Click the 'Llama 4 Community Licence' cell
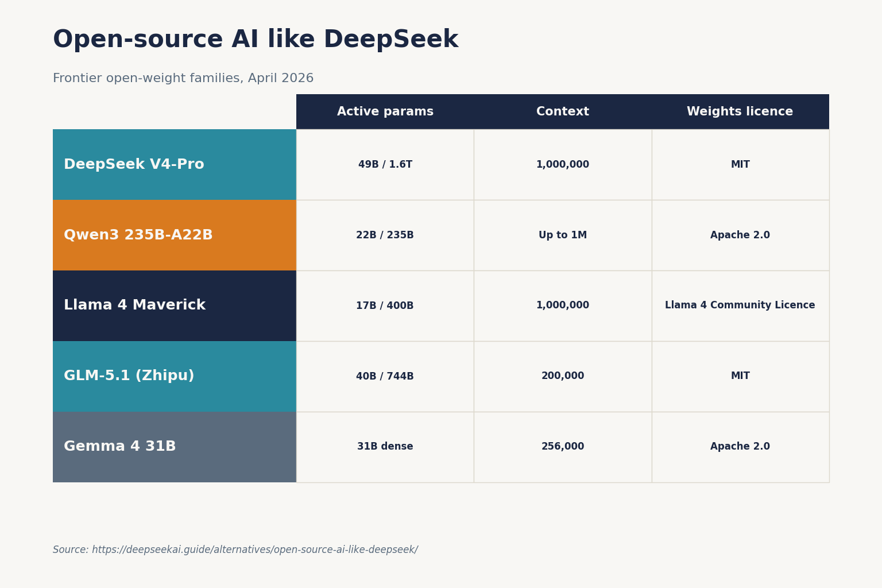 pyautogui.click(x=740, y=306)
